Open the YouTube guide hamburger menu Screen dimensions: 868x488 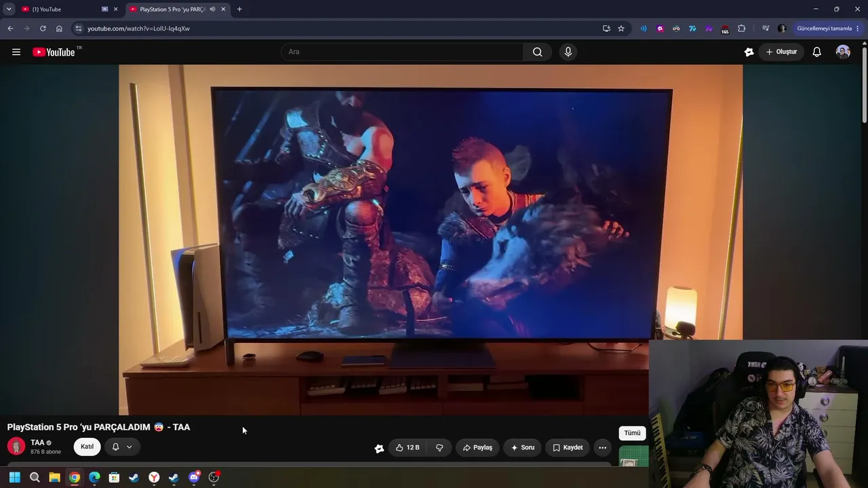click(x=16, y=52)
